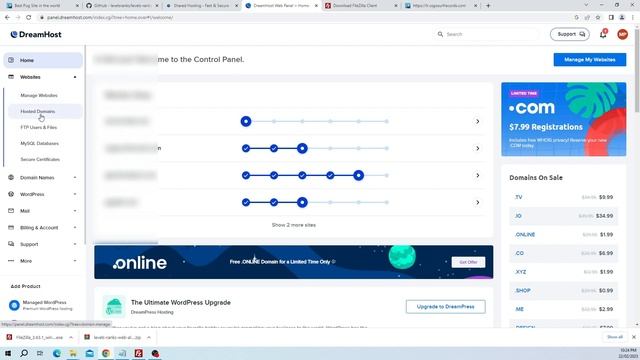Click the DreamPress Hosting logo icon

(114, 307)
